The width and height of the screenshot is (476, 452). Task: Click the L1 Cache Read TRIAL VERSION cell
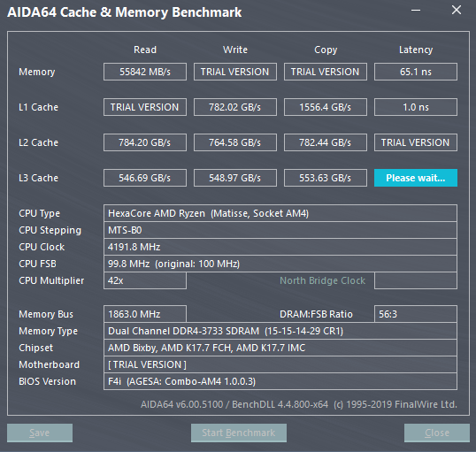pyautogui.click(x=145, y=107)
